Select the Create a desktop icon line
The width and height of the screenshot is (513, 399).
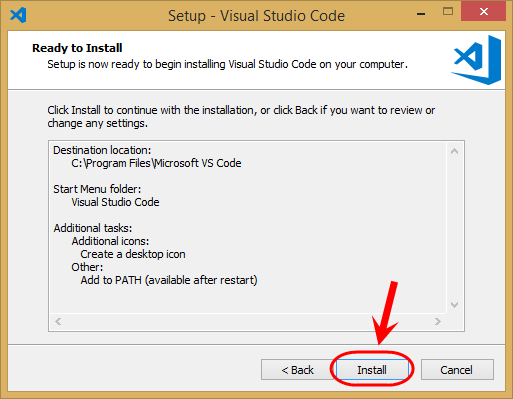(133, 254)
